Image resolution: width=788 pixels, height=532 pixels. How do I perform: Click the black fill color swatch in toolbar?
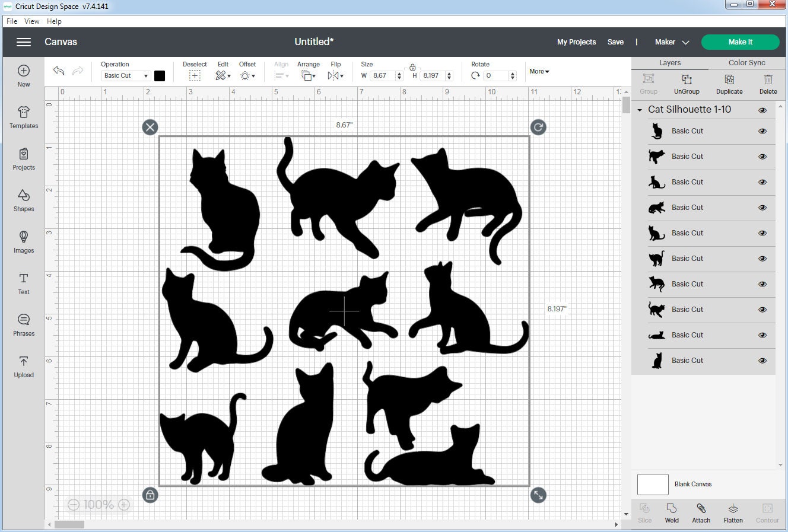click(x=159, y=75)
